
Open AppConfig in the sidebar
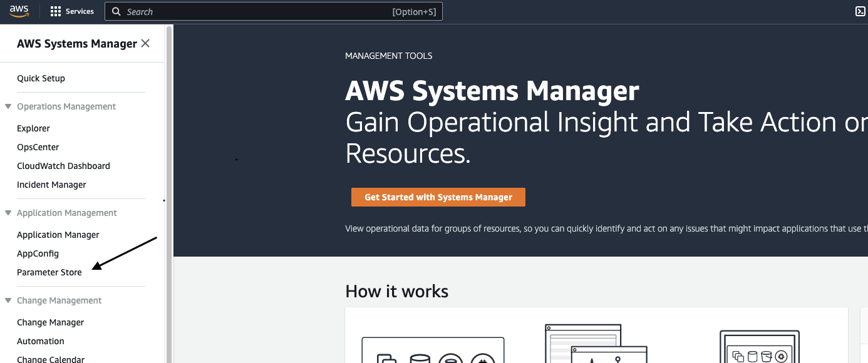[38, 253]
